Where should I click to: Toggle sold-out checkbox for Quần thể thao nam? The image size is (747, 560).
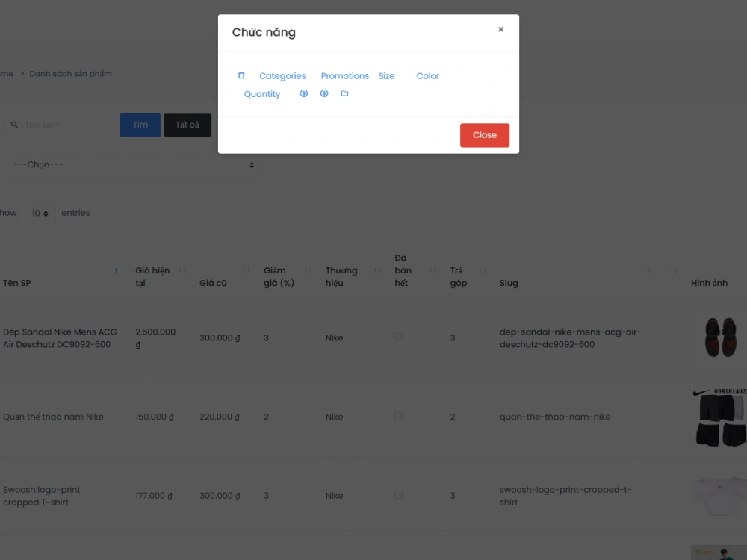pyautogui.click(x=398, y=416)
